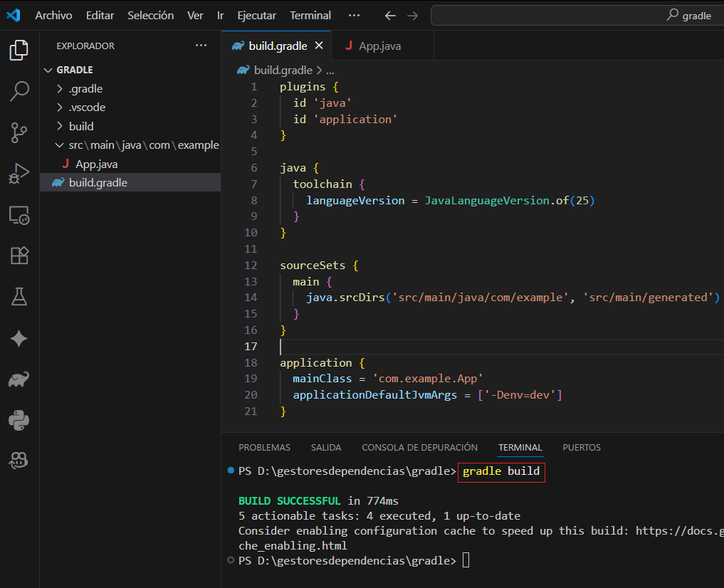This screenshot has height=588, width=724.
Task: Open the Extensions view
Action: pyautogui.click(x=19, y=256)
